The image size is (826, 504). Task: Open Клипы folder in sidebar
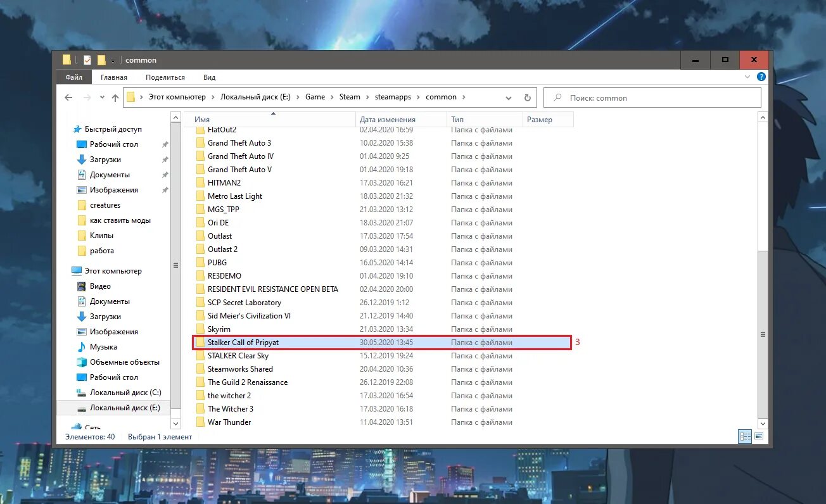click(x=101, y=236)
